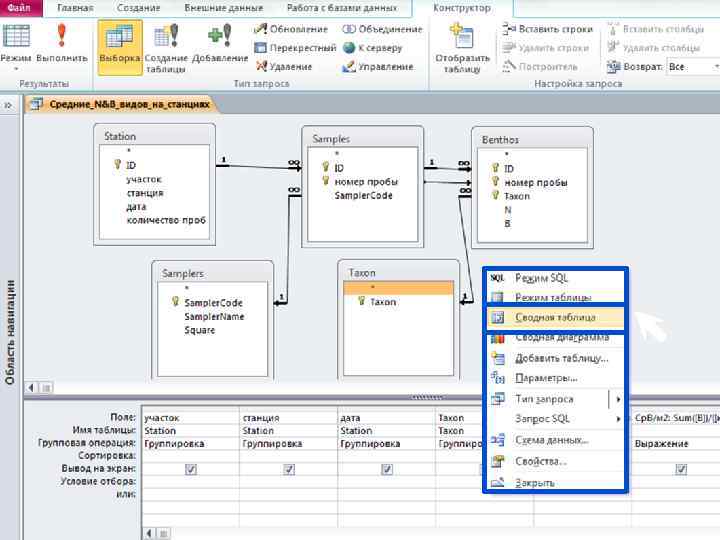Select Перекрестный crosstab query
This screenshot has width=720, height=540.
click(295, 48)
